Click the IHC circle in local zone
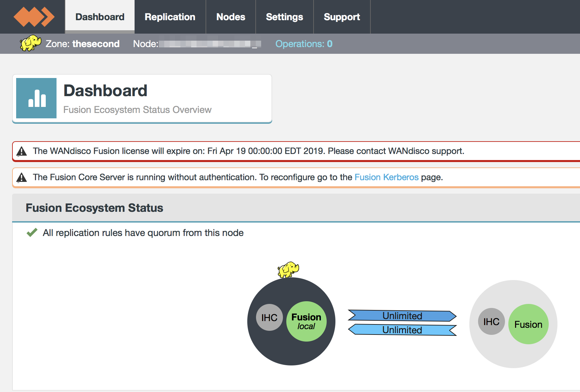The width and height of the screenshot is (580, 392). pyautogui.click(x=269, y=317)
